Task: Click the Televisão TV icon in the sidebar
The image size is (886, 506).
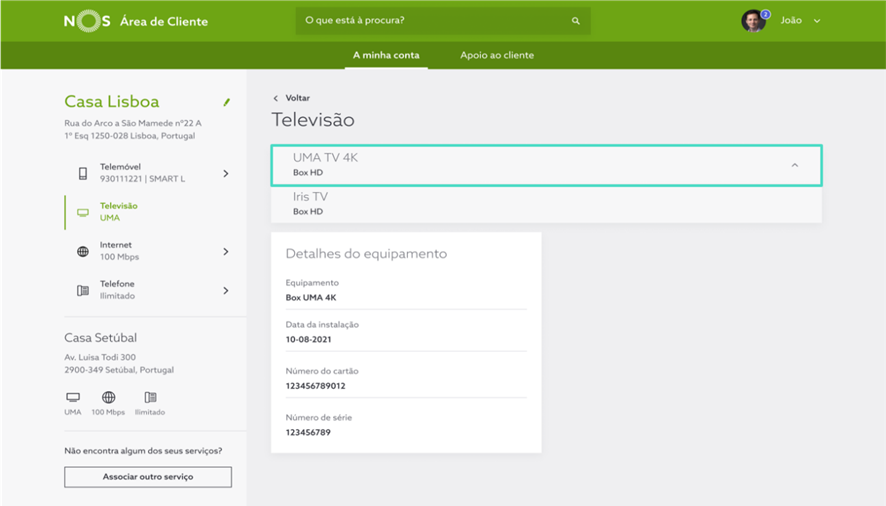Action: [x=83, y=213]
